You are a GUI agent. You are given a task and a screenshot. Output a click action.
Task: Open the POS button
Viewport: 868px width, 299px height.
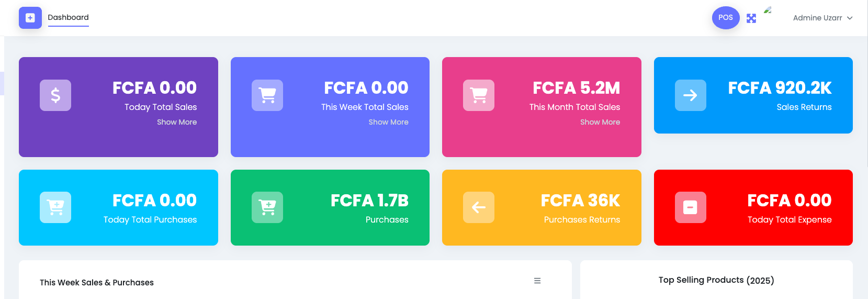pos(726,18)
